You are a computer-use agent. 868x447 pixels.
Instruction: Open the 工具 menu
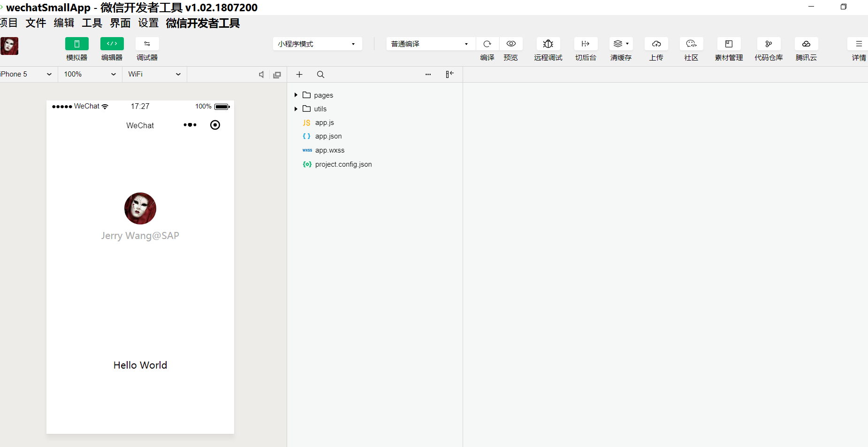(x=92, y=23)
